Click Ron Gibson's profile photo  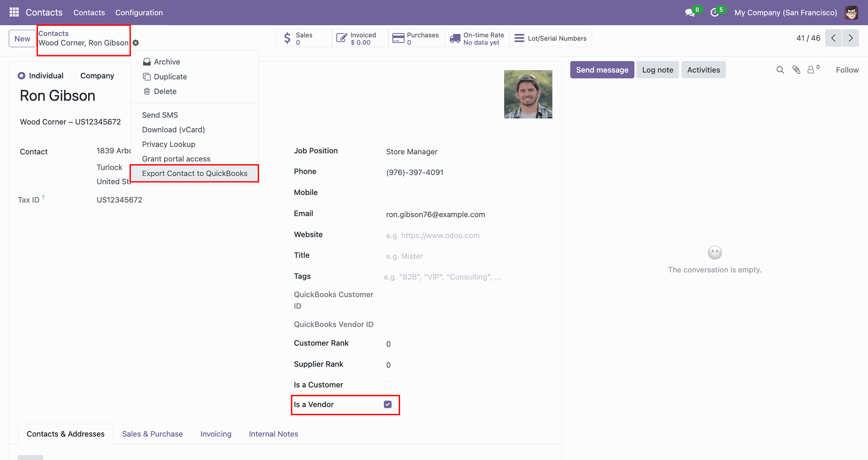click(x=528, y=94)
